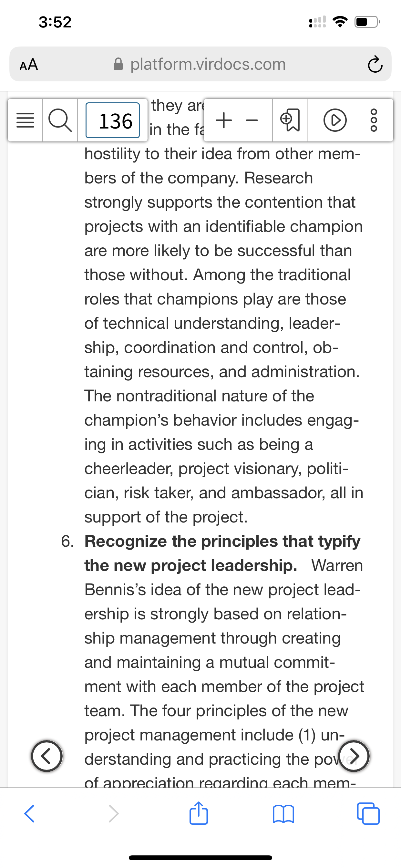Tap the lock icon beside the URL
401x868 pixels.
pyautogui.click(x=118, y=64)
